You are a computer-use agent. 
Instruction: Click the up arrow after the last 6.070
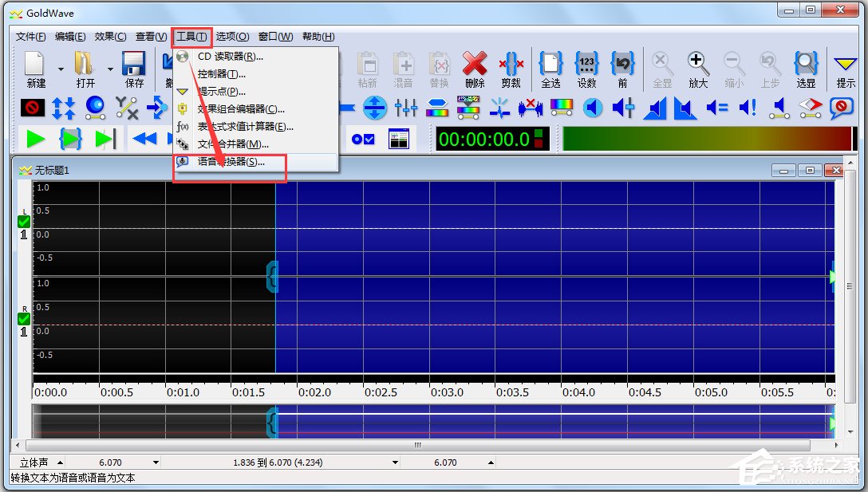pos(491,462)
